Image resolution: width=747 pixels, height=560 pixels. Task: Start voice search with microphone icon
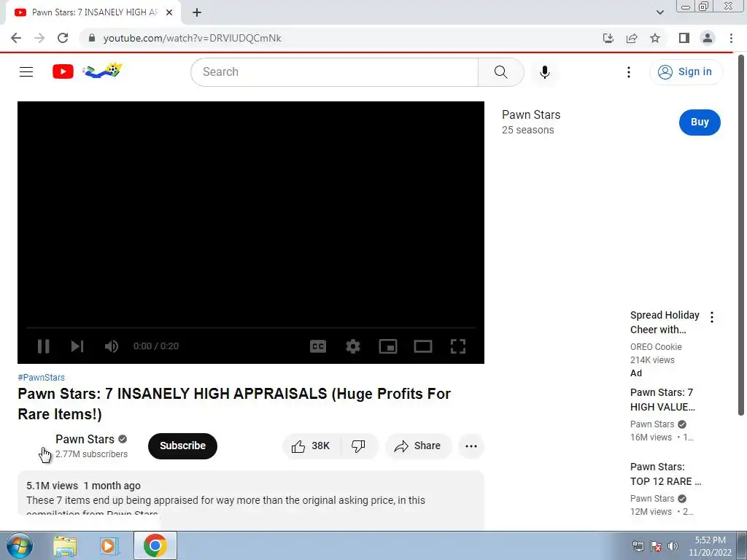click(x=544, y=72)
